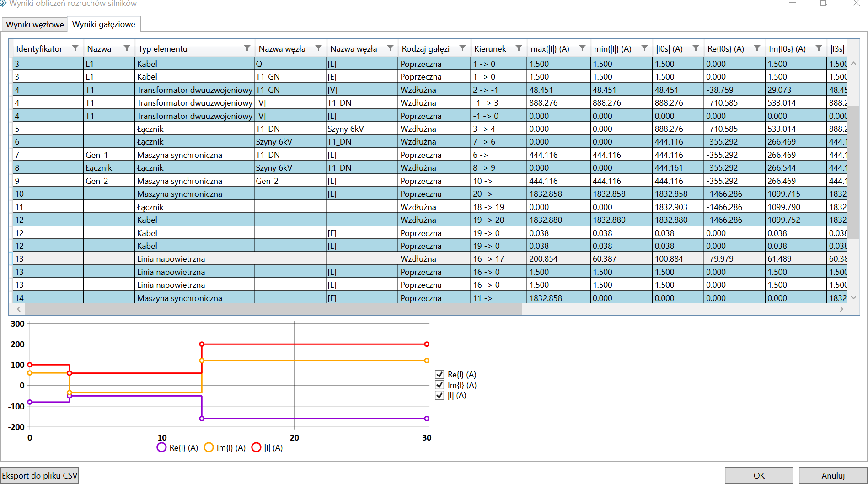Open filter for max{|I|} (A) column

(x=582, y=48)
